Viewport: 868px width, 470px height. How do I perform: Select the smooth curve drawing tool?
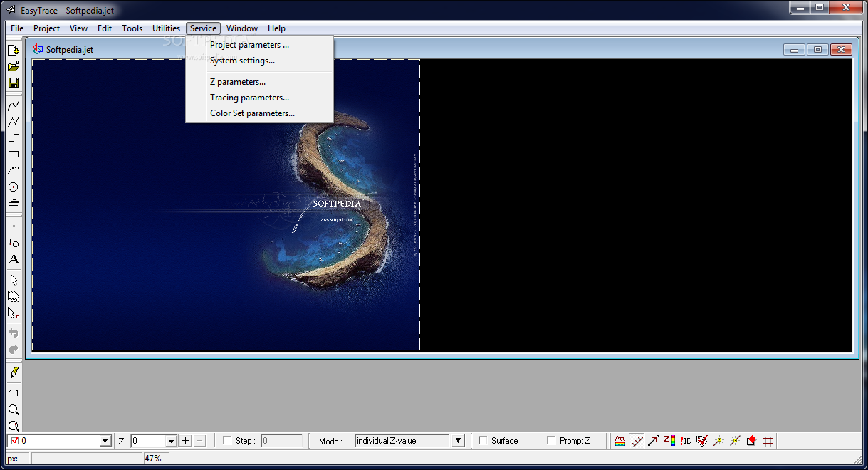pos(13,105)
